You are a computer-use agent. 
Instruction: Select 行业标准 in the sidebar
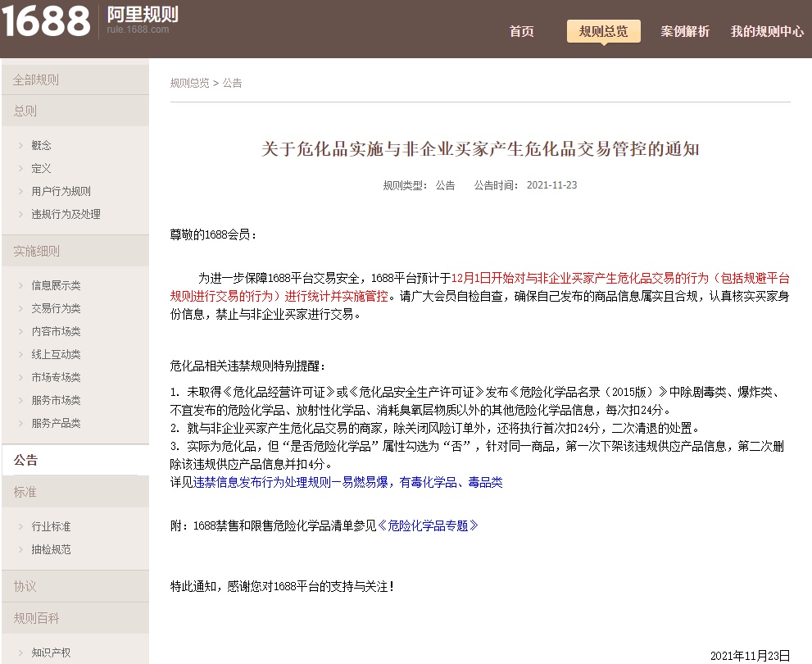point(52,526)
